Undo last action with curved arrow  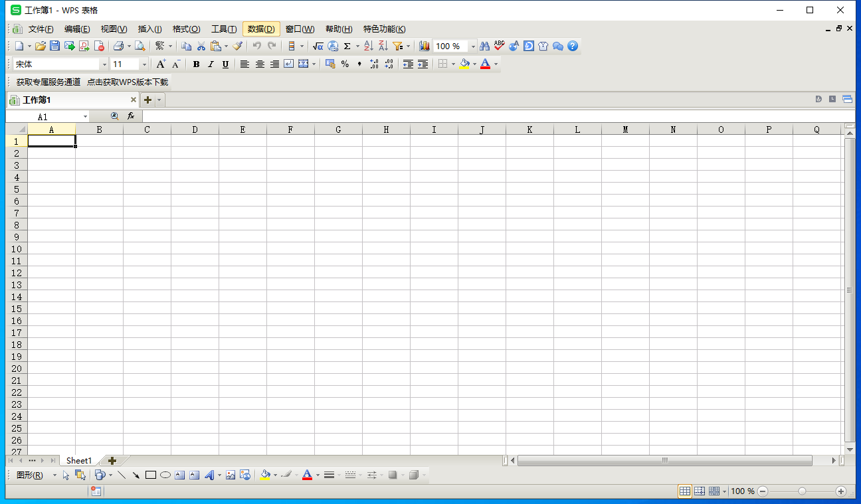tap(256, 46)
